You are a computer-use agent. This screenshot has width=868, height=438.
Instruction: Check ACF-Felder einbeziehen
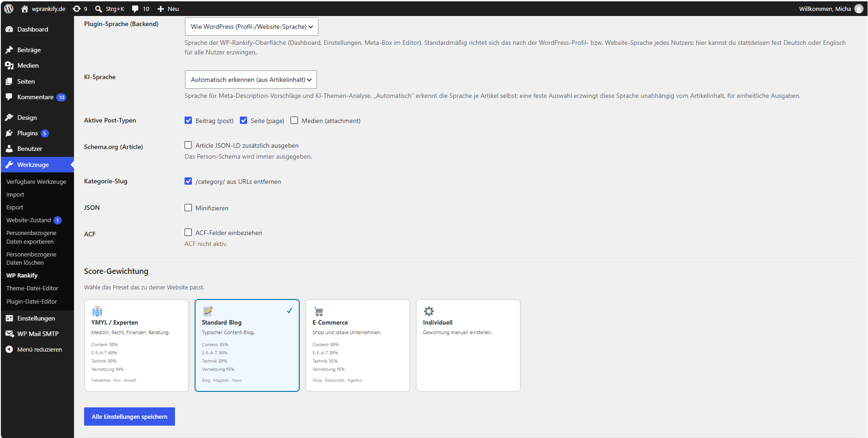click(188, 232)
